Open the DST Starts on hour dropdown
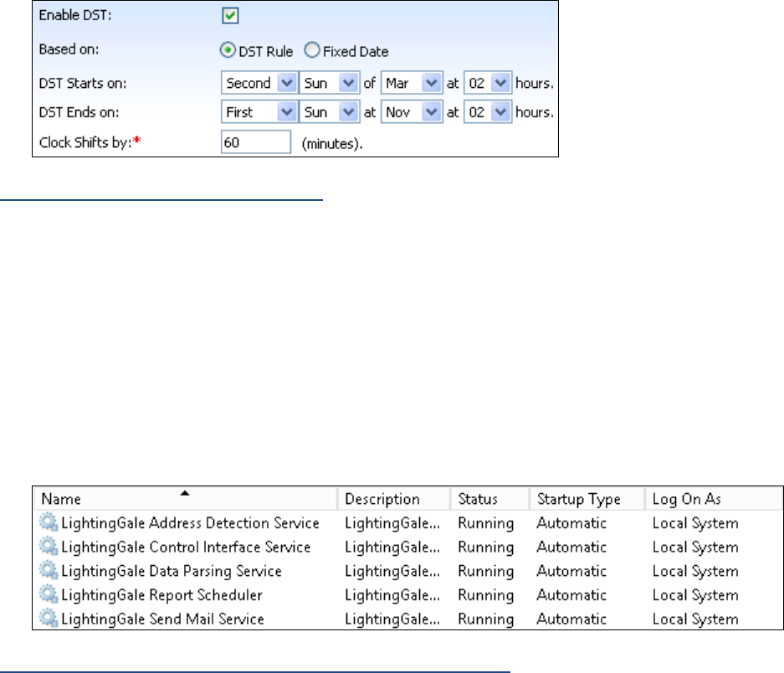 488,83
